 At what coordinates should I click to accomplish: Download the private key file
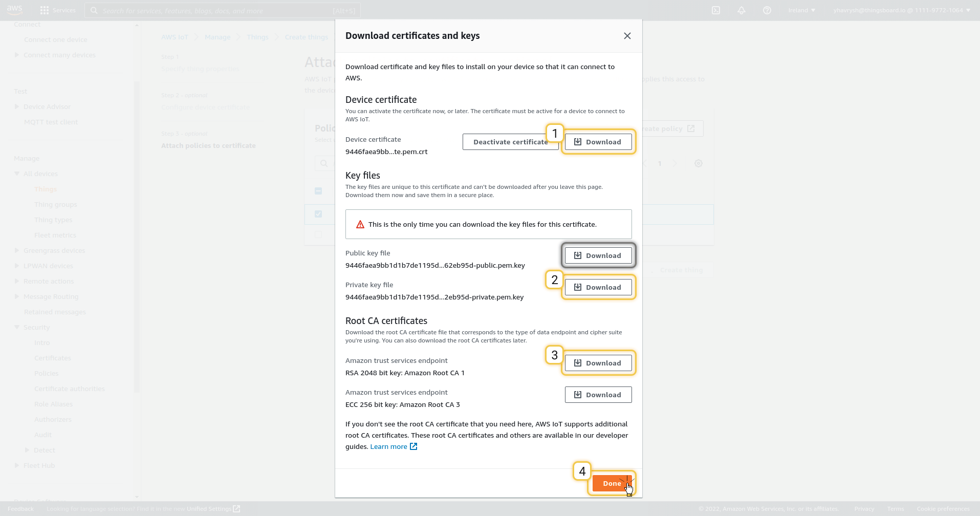click(598, 287)
